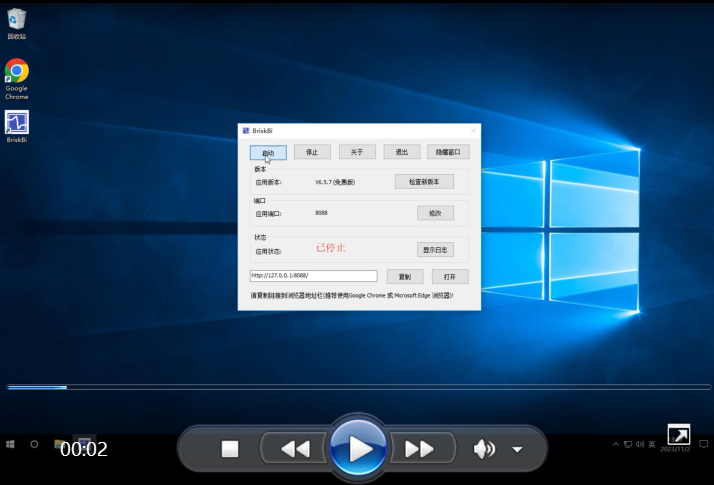Click the network icon in the system tray

click(x=628, y=444)
